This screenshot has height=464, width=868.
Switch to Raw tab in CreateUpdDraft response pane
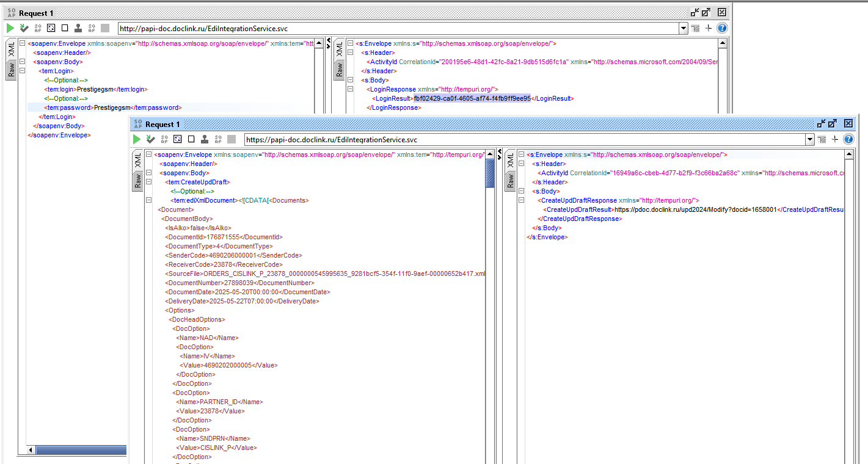511,181
